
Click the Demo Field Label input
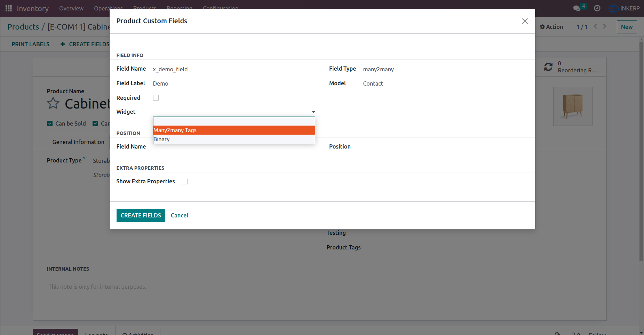[x=234, y=83]
